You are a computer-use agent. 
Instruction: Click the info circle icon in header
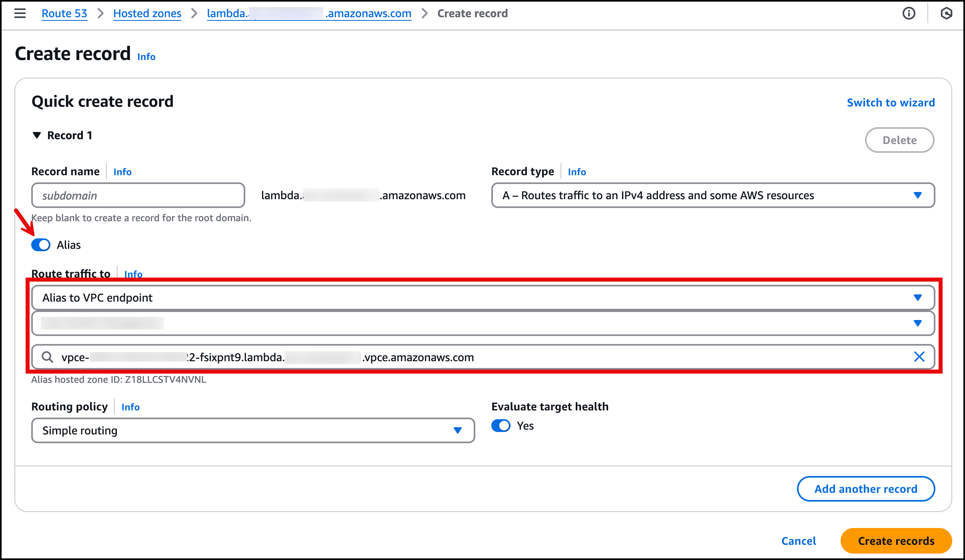point(909,13)
